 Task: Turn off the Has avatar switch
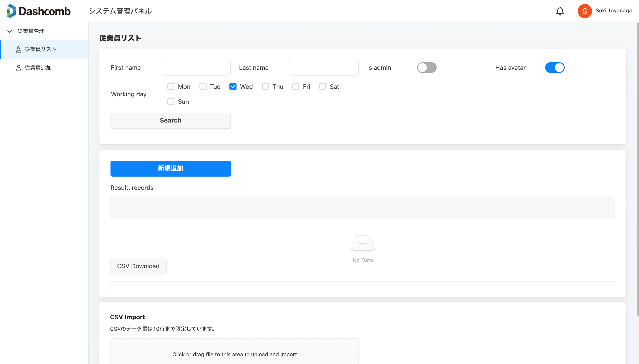(x=554, y=68)
